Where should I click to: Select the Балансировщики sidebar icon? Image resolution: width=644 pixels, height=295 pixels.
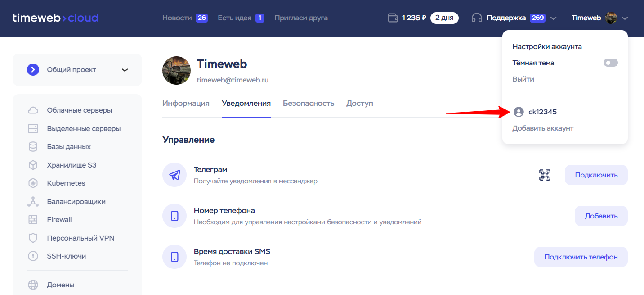pos(33,202)
